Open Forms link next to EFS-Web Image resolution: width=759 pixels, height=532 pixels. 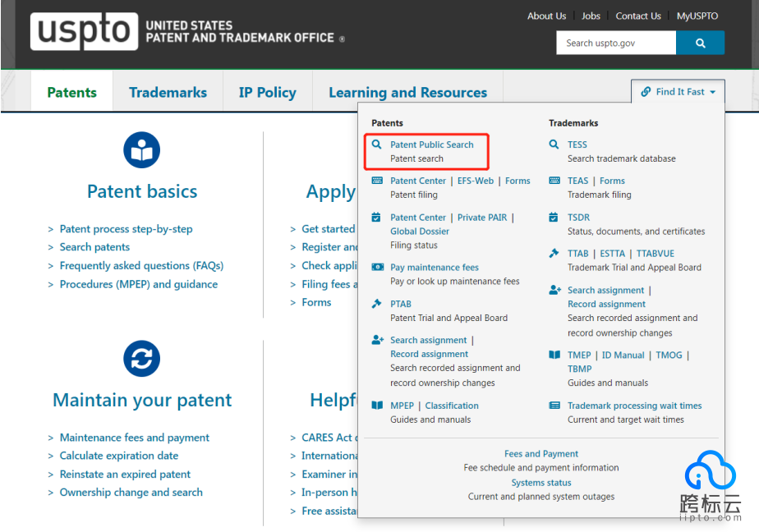[x=517, y=181]
